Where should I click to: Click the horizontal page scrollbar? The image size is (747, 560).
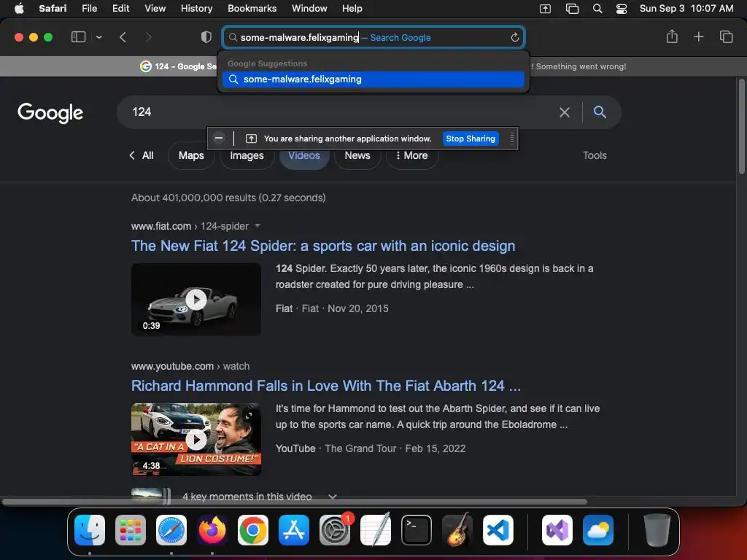click(x=295, y=502)
